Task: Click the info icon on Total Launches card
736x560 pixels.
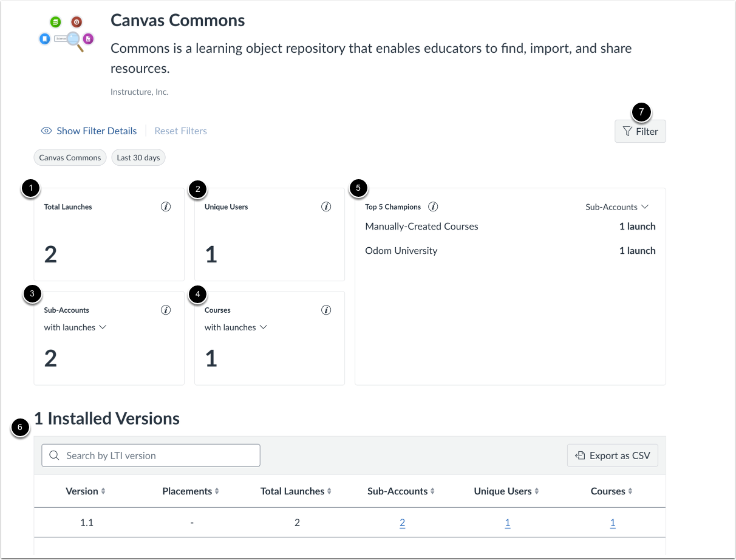Action: (166, 207)
